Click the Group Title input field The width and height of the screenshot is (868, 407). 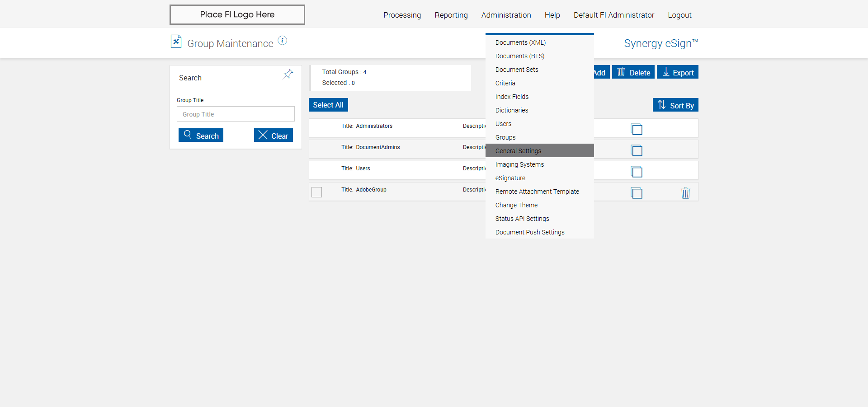(236, 114)
